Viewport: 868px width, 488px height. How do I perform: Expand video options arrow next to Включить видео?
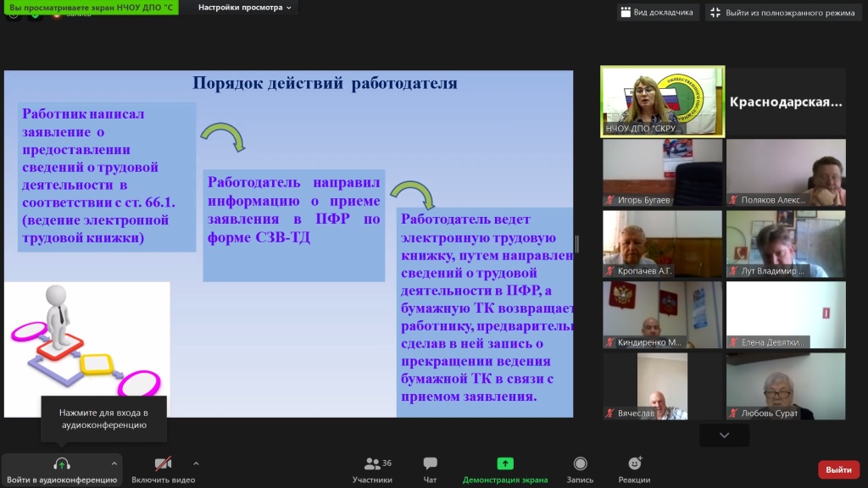[x=196, y=463]
